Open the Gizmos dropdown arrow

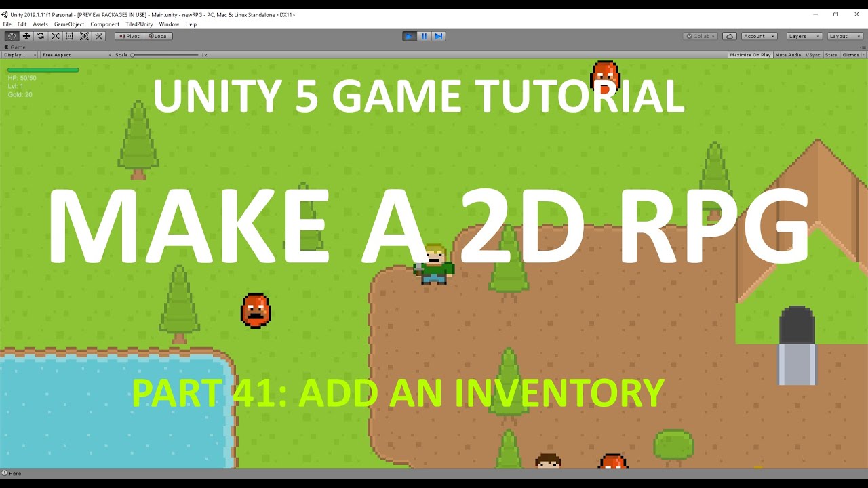pyautogui.click(x=863, y=55)
